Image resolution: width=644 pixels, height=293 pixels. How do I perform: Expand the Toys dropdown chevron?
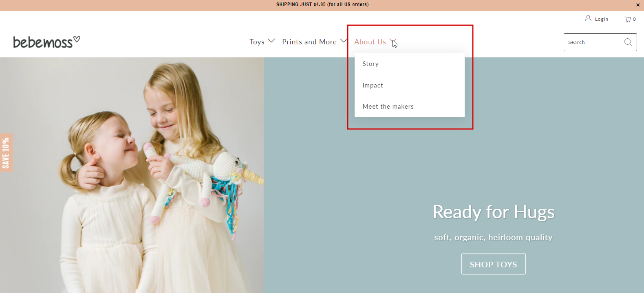click(x=271, y=41)
